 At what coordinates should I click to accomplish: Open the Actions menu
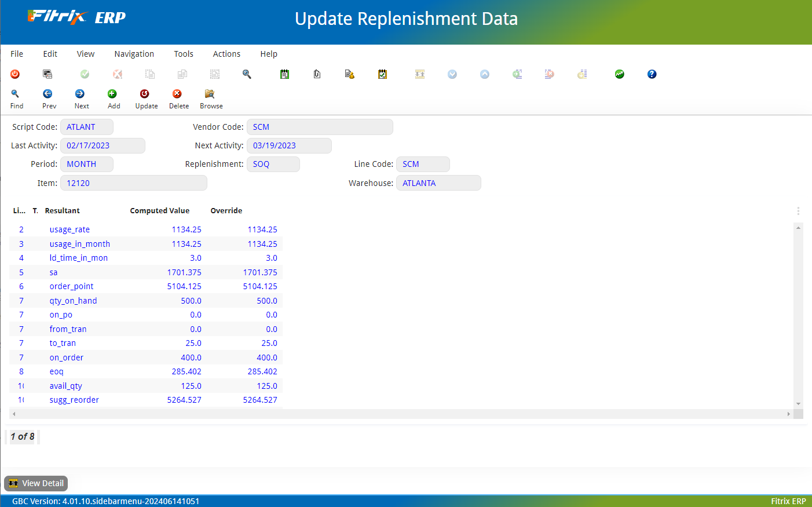226,53
